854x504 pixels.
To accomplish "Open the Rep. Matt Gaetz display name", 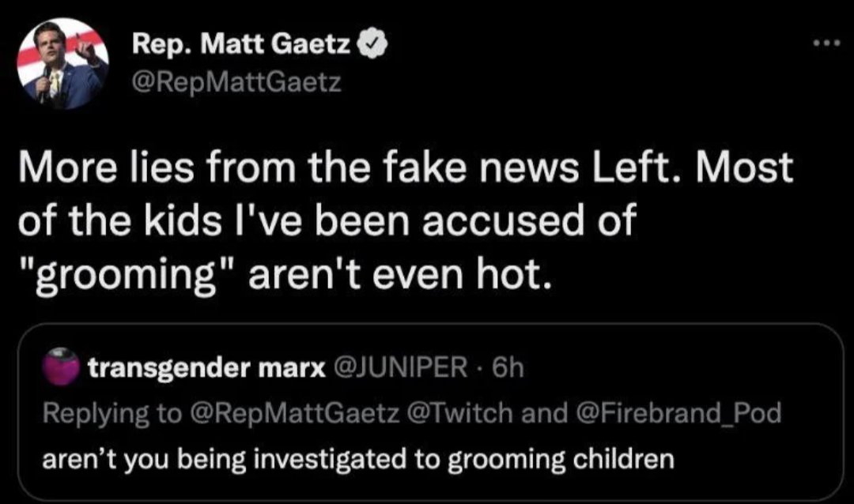I will click(x=241, y=44).
